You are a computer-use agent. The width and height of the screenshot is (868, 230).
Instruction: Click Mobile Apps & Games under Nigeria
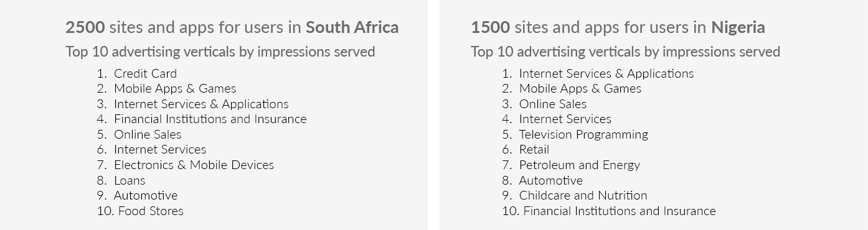pos(580,88)
